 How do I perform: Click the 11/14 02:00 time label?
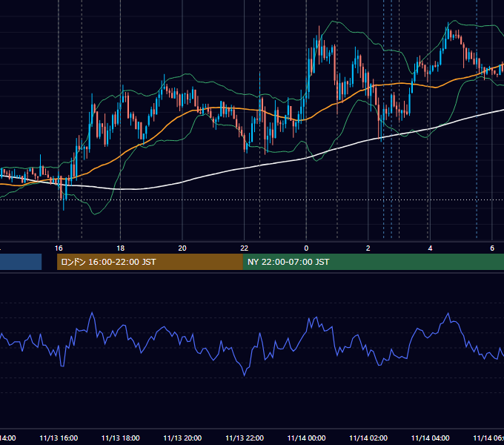pyautogui.click(x=368, y=438)
